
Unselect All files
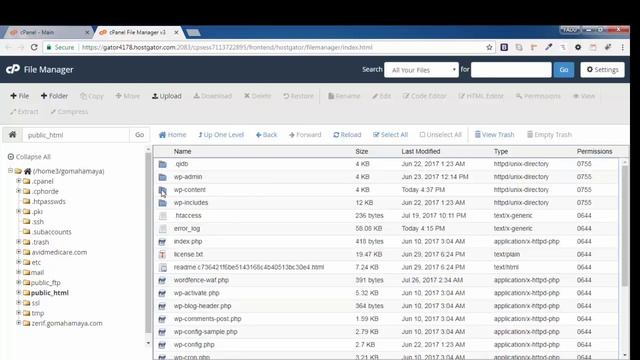click(440, 135)
